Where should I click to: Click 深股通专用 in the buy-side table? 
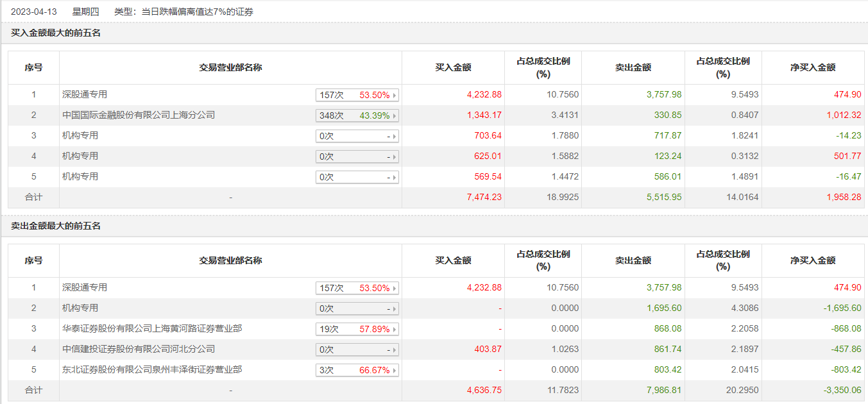[x=85, y=95]
